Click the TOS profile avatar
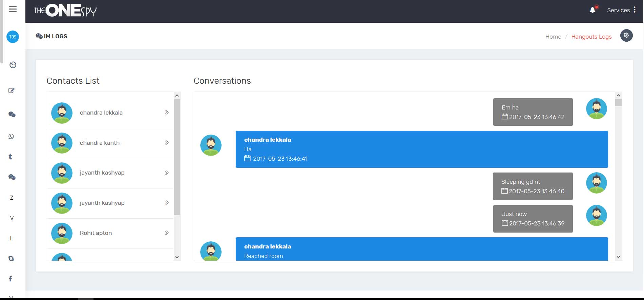 (x=13, y=37)
